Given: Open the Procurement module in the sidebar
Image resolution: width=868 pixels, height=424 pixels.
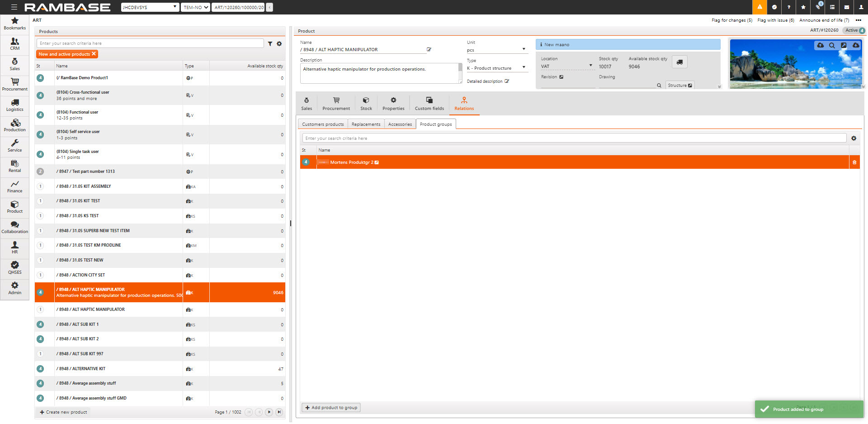Looking at the screenshot, I should point(14,84).
